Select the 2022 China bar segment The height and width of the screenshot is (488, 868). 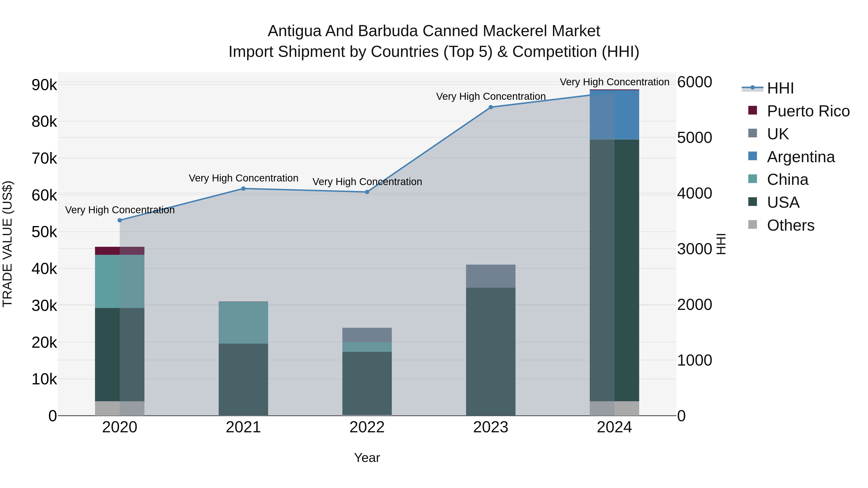click(x=367, y=347)
